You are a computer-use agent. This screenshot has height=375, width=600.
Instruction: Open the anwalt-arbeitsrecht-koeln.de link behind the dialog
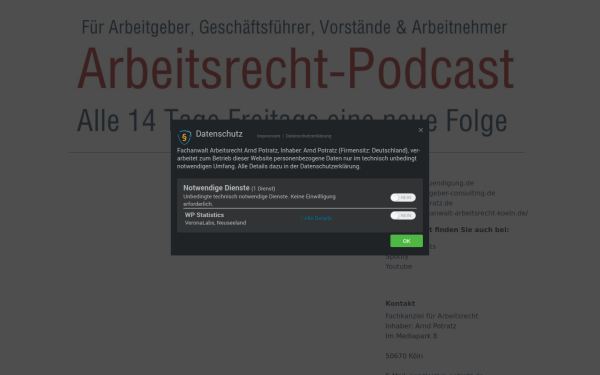(478, 213)
